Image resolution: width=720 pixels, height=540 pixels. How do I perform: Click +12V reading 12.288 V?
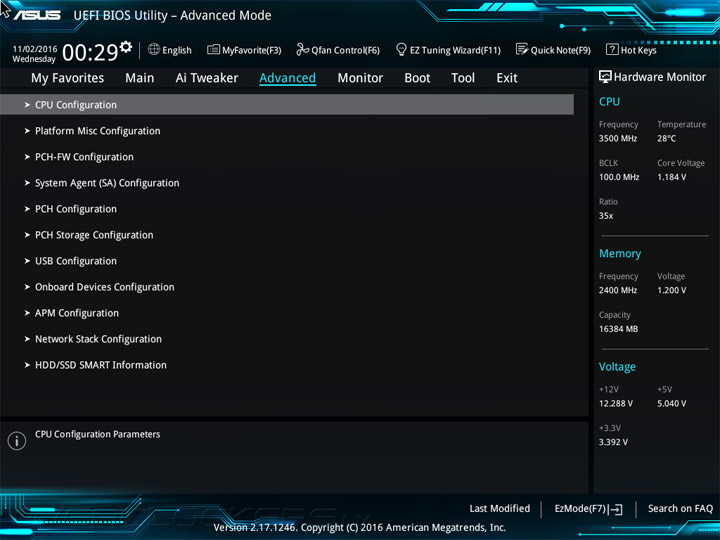pos(615,403)
